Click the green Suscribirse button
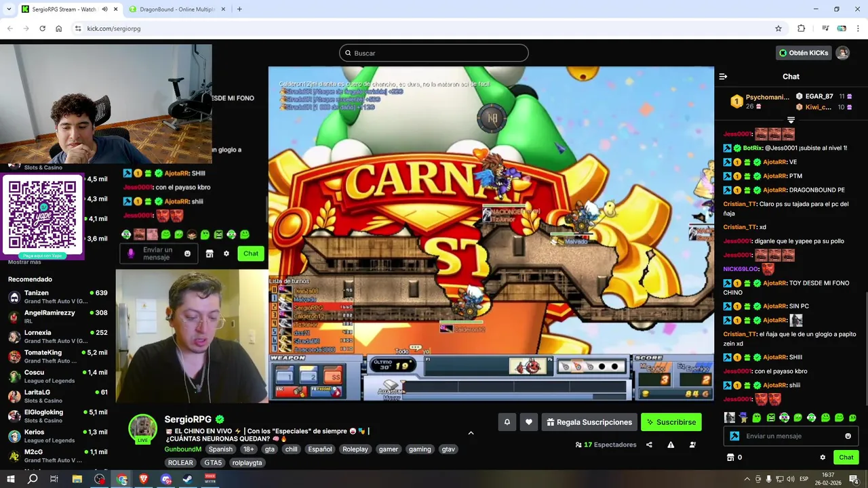The width and height of the screenshot is (868, 488). [671, 422]
